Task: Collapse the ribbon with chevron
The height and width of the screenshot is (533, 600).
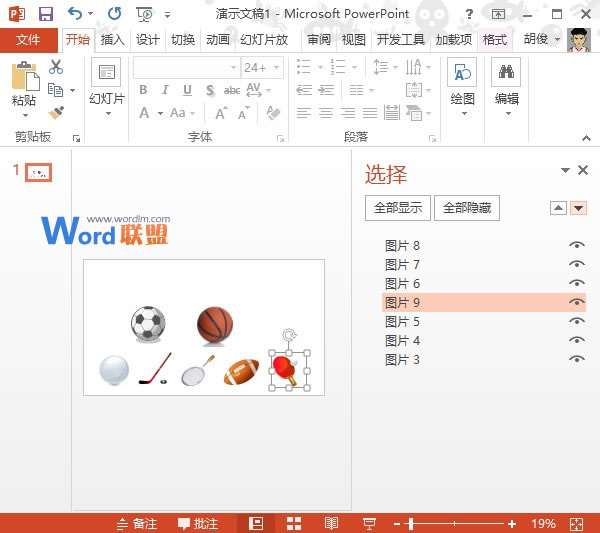Action: (x=586, y=138)
